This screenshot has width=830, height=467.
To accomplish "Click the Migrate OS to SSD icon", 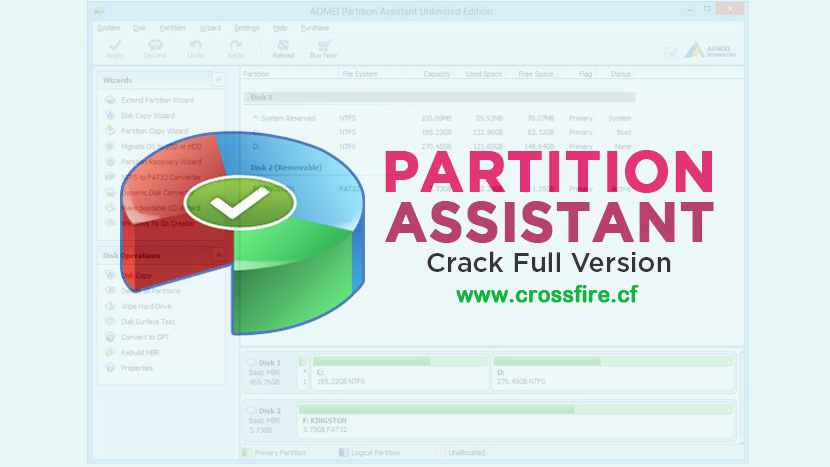I will pos(110,146).
